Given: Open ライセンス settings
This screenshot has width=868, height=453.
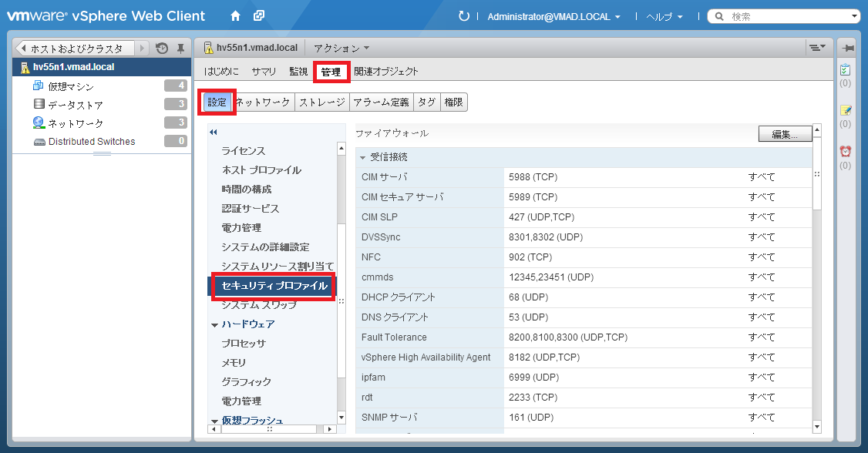Looking at the screenshot, I should (244, 151).
